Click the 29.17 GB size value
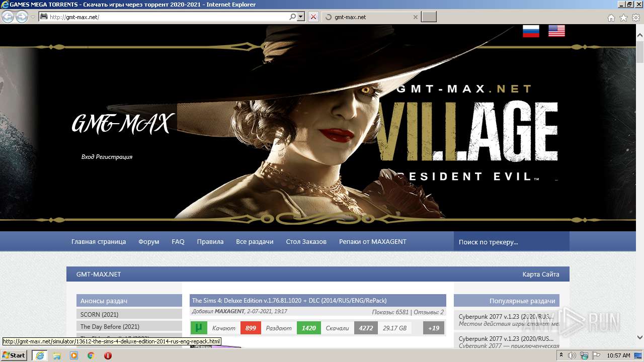Screen dimensions: 644x362 (394, 328)
